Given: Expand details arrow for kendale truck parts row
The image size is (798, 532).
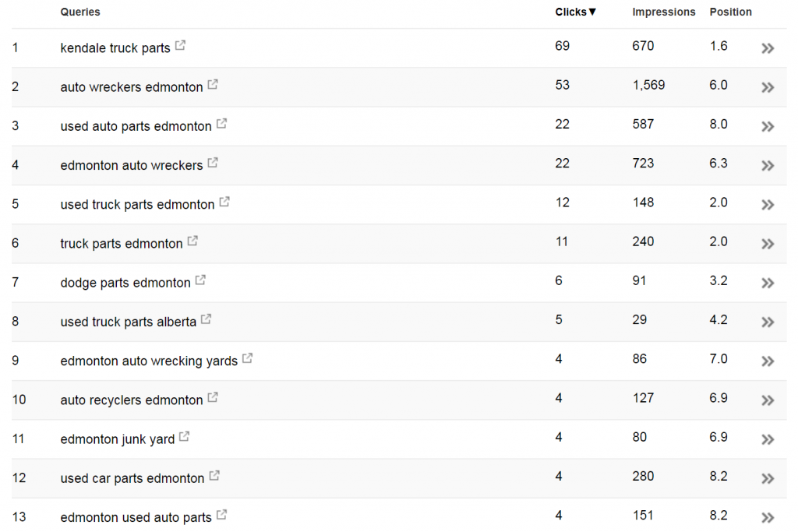Looking at the screenshot, I should point(768,48).
